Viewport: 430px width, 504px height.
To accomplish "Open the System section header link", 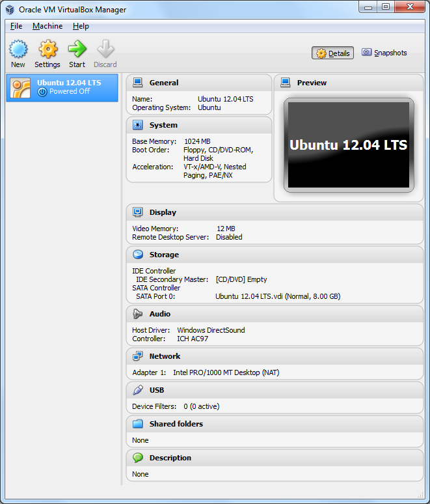I will point(163,125).
